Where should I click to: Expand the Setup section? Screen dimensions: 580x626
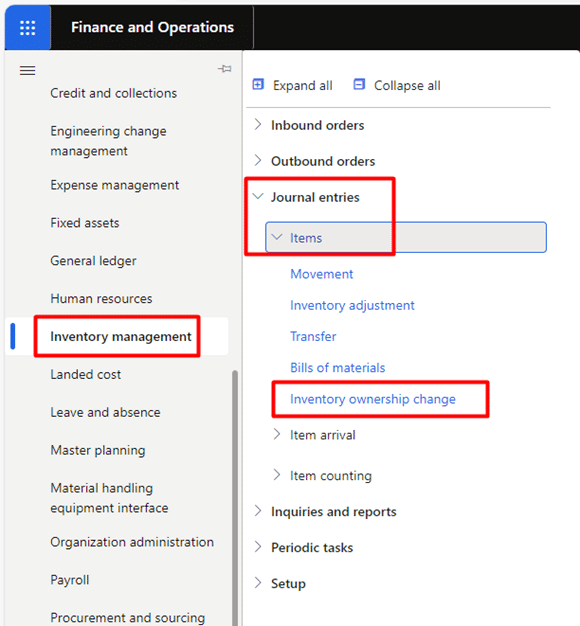point(289,583)
